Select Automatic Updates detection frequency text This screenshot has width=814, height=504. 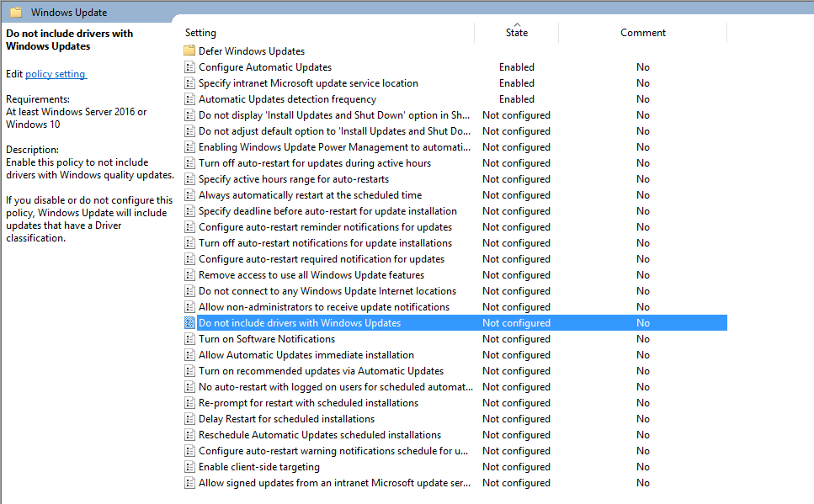tap(288, 99)
